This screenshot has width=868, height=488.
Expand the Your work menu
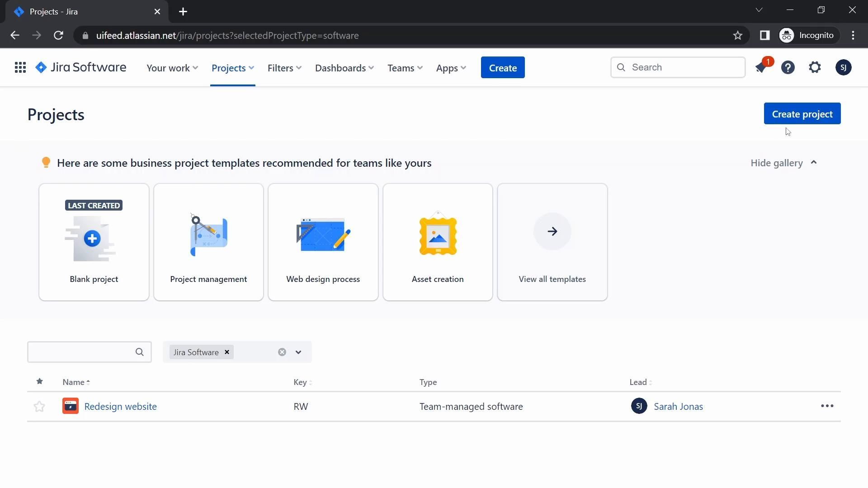(172, 68)
